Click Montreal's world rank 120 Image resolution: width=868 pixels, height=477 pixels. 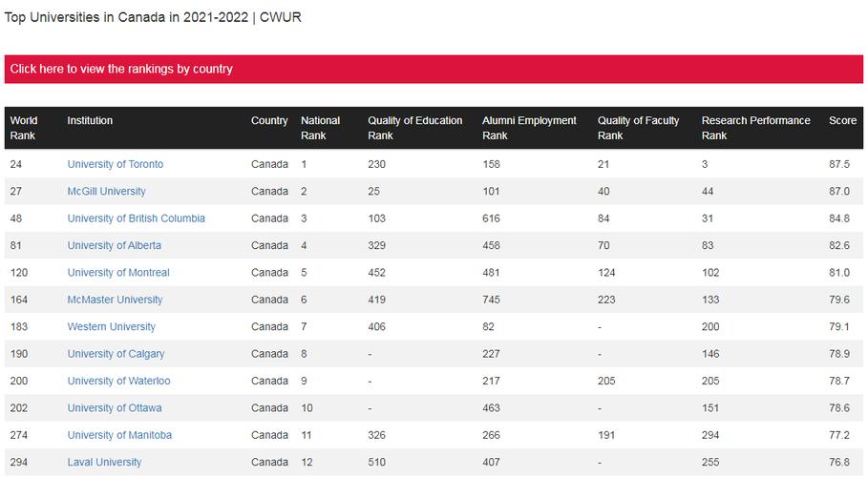(x=19, y=273)
